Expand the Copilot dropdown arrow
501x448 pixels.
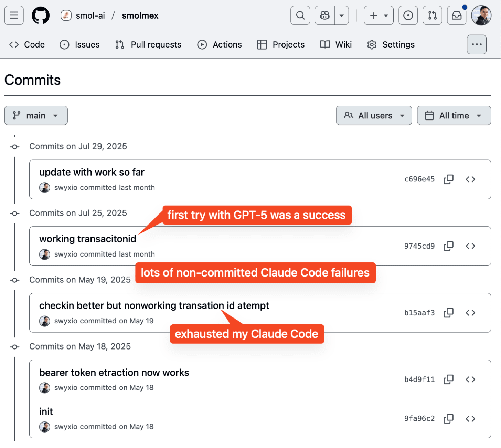point(342,15)
